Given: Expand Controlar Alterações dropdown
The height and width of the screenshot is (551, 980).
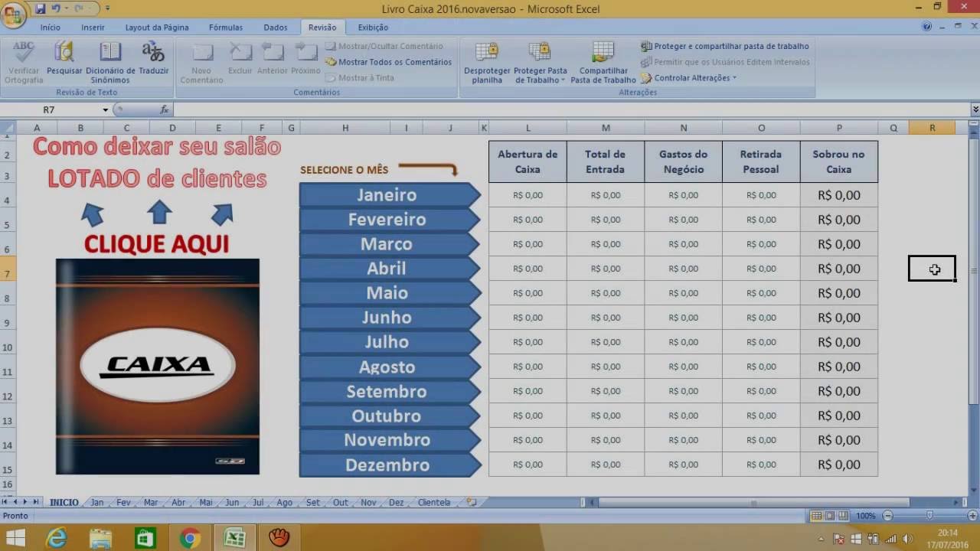Looking at the screenshot, I should point(734,78).
